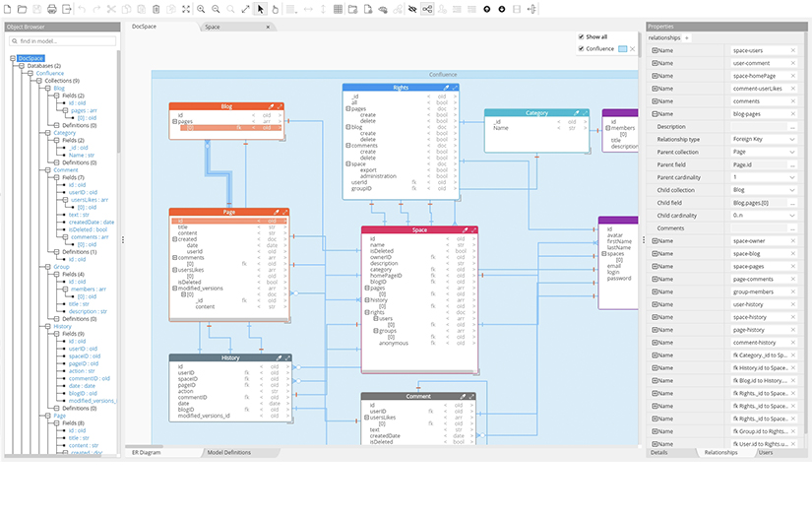This screenshot has height=517, width=812.
Task: Toggle the relationships share icon in the toolbar
Action: pos(427,9)
